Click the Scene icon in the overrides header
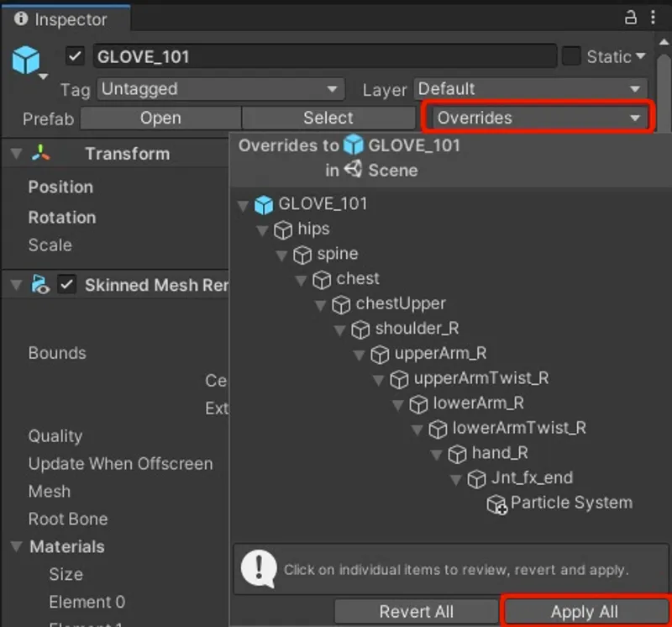The width and height of the screenshot is (672, 627). coord(354,170)
